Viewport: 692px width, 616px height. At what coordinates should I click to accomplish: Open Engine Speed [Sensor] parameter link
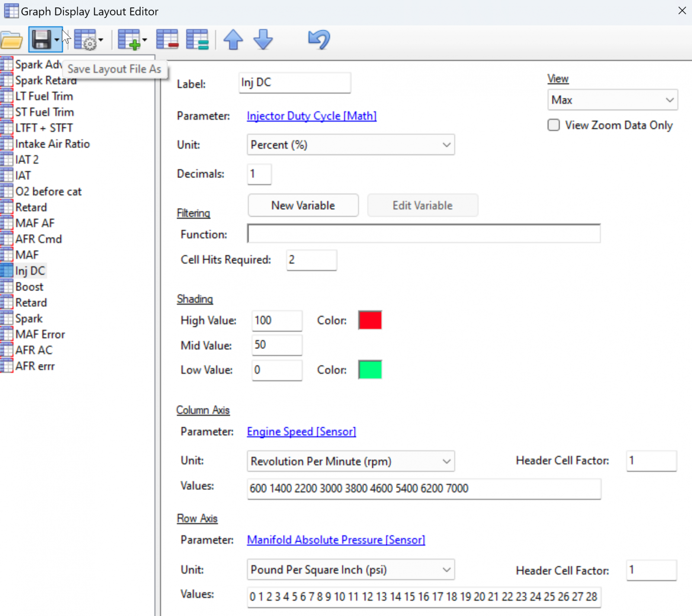click(x=301, y=431)
